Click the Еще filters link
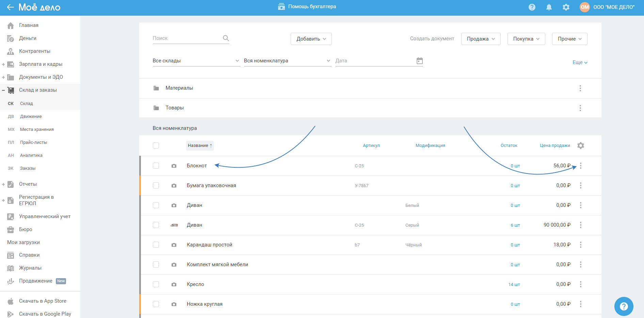Screen dimensions: 644x318 (x=580, y=62)
